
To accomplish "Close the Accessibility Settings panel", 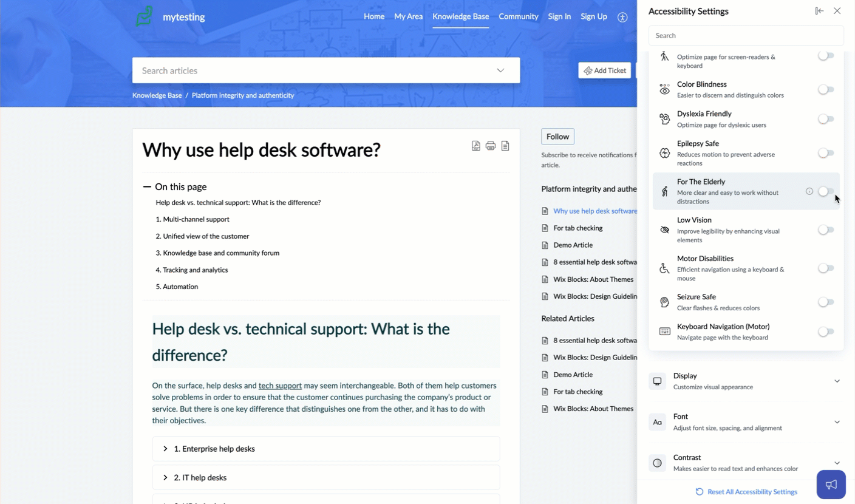I will coord(837,11).
